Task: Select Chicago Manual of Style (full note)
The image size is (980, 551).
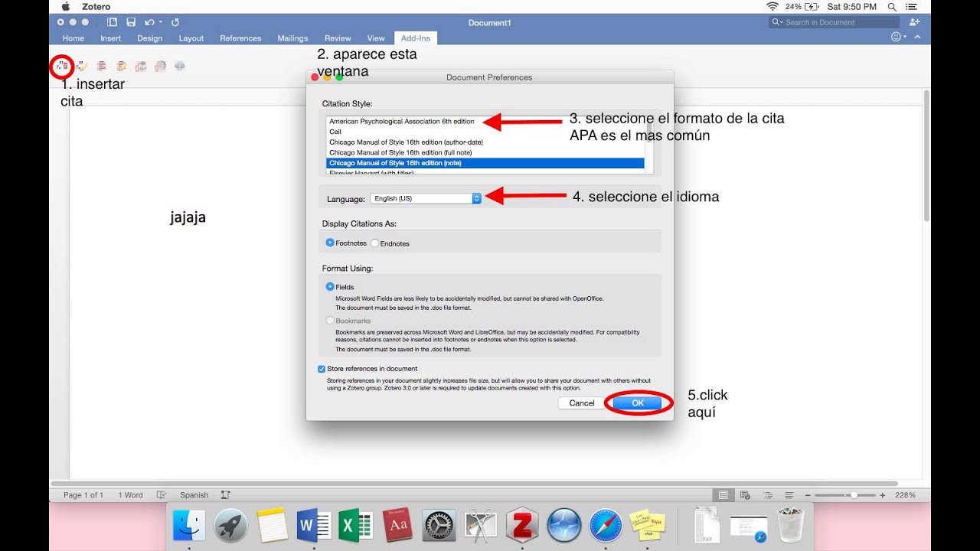Action: (485, 152)
